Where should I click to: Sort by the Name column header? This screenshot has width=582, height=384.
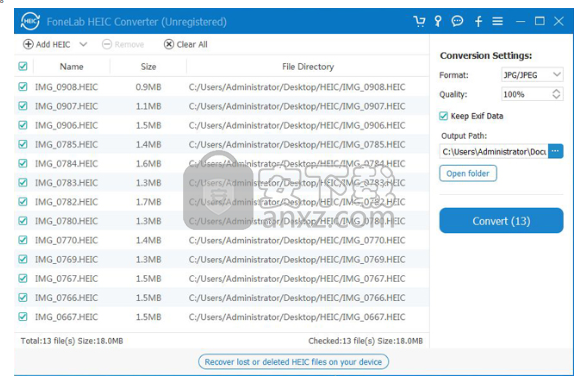coord(72,67)
